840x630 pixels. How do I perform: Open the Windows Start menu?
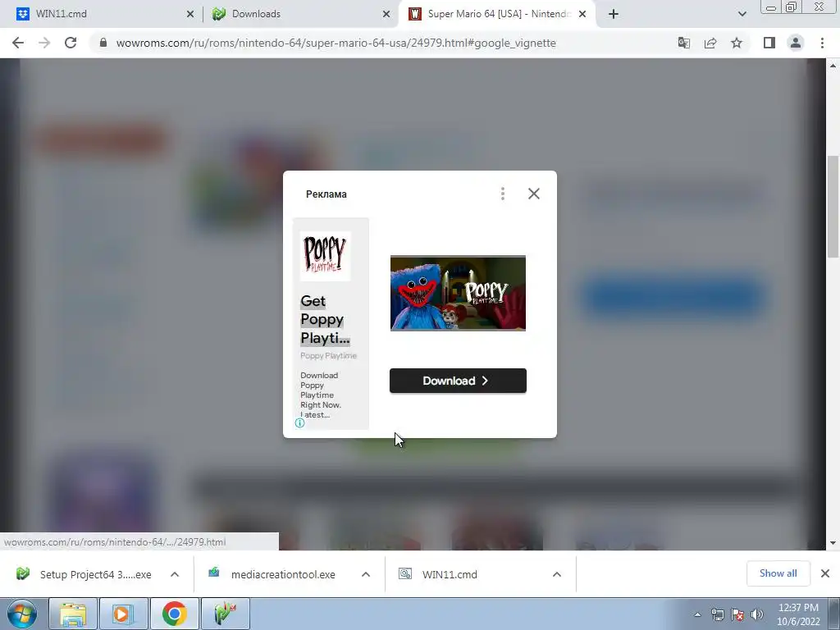pyautogui.click(x=22, y=614)
